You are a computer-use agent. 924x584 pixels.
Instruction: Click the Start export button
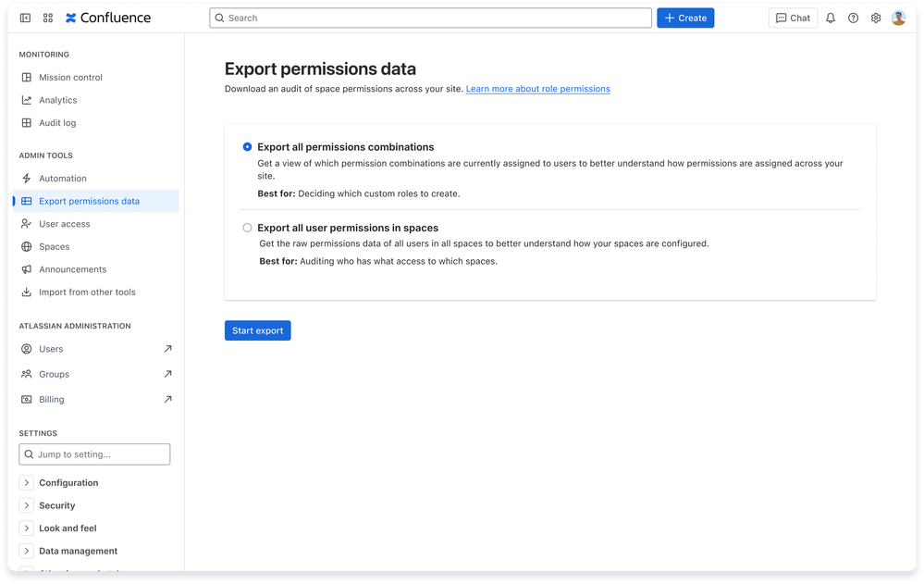(x=257, y=330)
